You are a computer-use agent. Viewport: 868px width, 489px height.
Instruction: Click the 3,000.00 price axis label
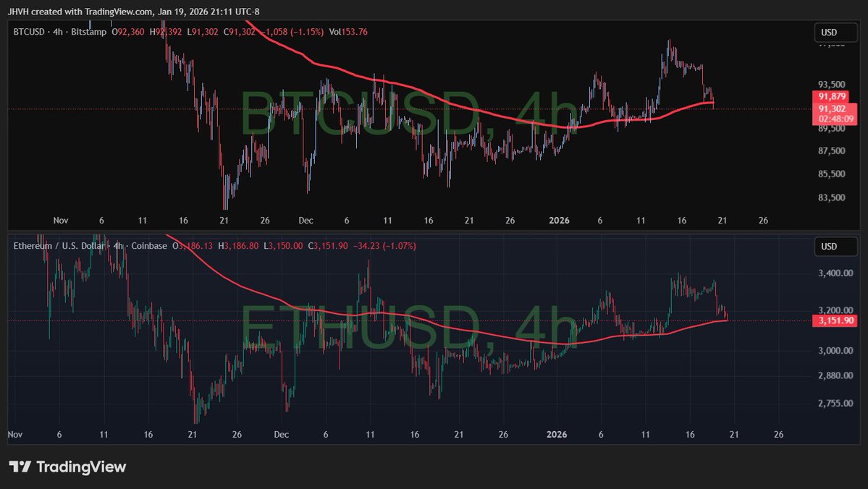click(835, 350)
